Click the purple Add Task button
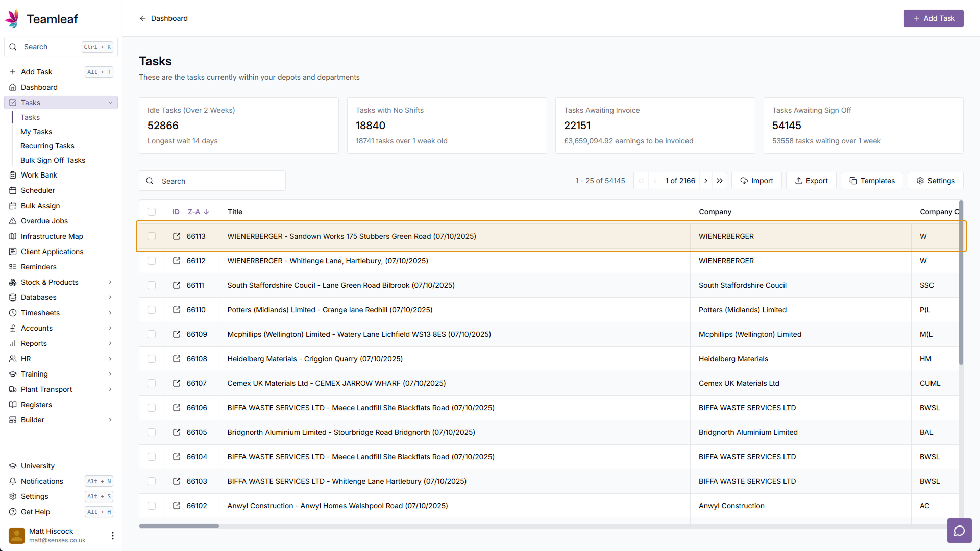The width and height of the screenshot is (980, 551). (933, 18)
